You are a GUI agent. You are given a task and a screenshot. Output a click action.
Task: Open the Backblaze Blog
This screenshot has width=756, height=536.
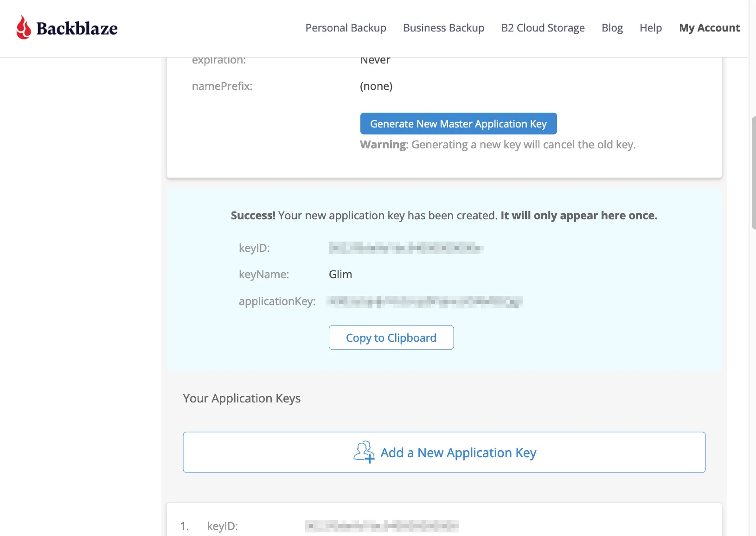(612, 28)
